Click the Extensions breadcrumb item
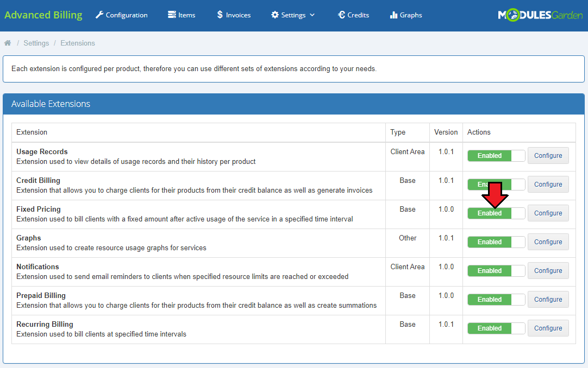The width and height of the screenshot is (588, 368). click(78, 43)
